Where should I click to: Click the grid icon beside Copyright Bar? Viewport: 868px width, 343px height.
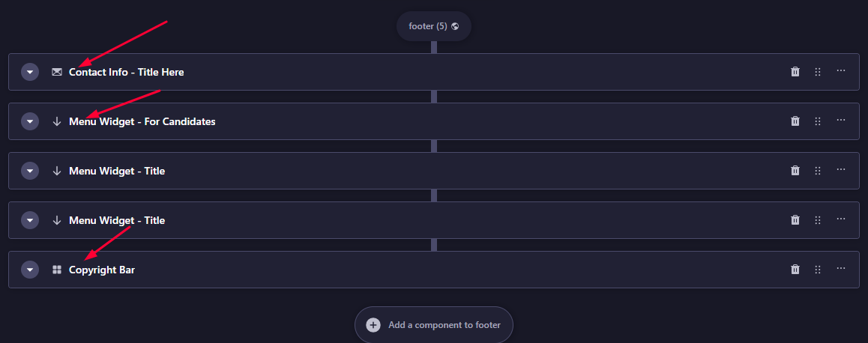click(57, 270)
